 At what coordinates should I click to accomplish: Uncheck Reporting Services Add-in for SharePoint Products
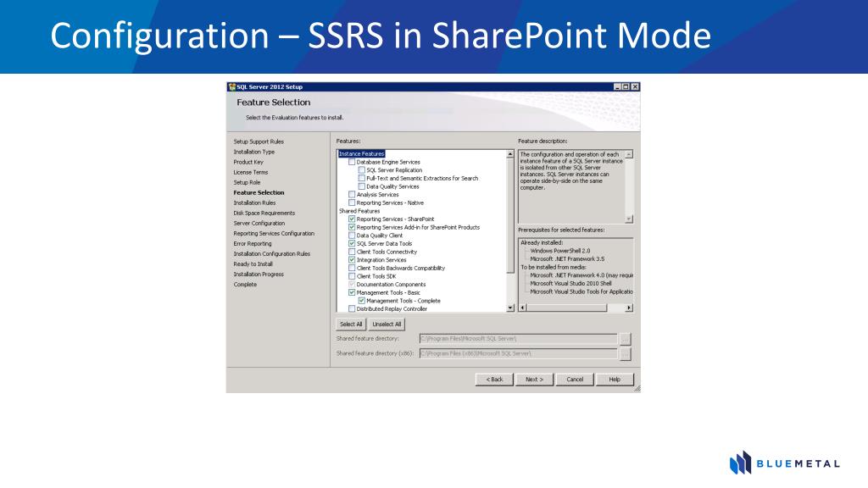tap(352, 227)
